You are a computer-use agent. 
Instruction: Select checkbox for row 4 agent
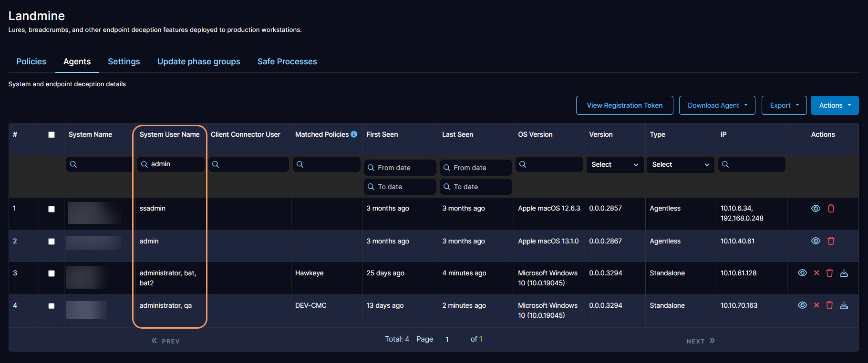(x=52, y=306)
